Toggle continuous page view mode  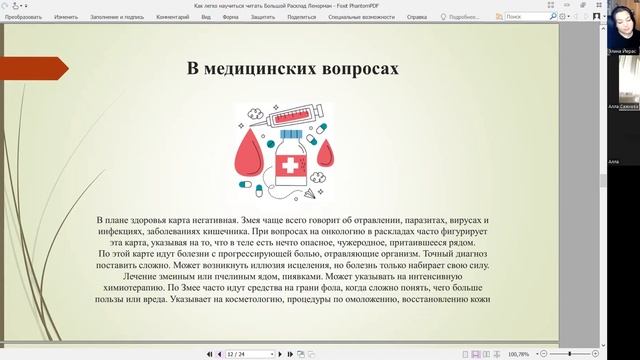[476, 354]
